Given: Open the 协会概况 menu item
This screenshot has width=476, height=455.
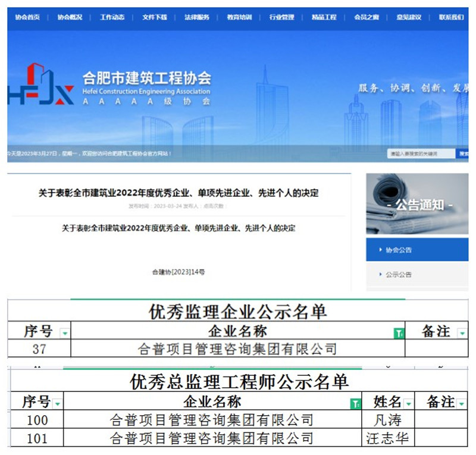Looking at the screenshot, I should point(70,17).
